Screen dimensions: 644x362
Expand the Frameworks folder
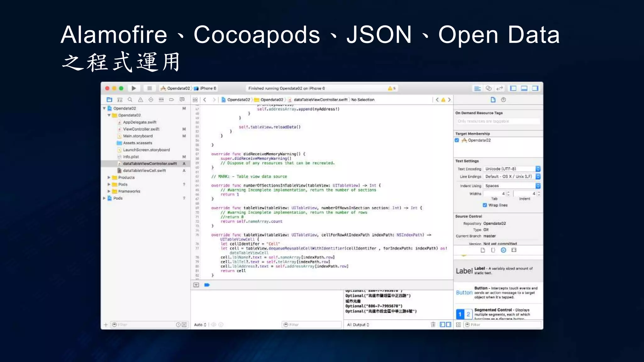point(109,191)
